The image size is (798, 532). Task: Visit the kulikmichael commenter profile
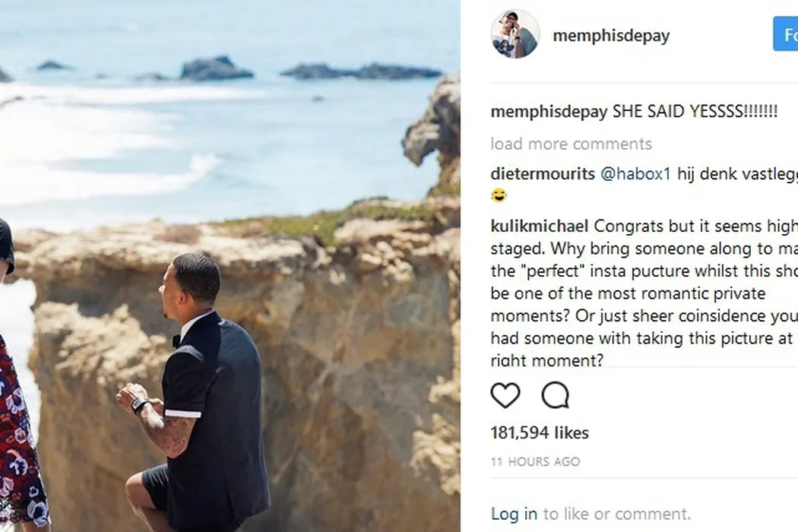point(540,226)
